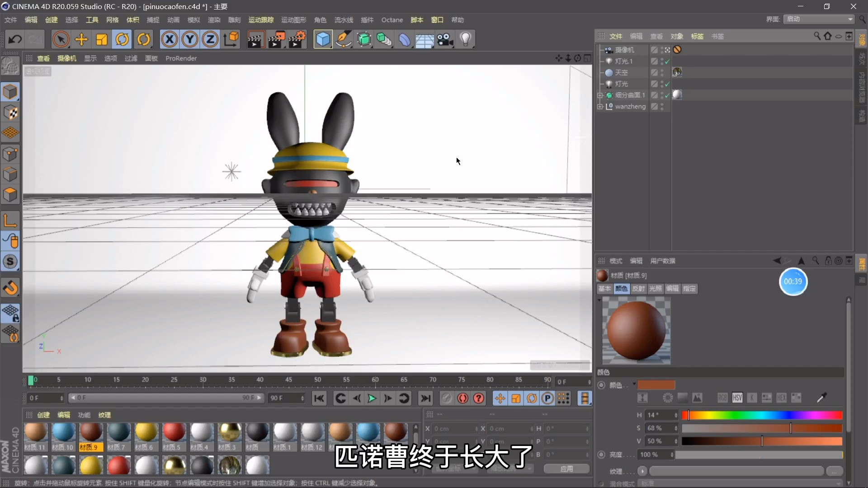This screenshot has height=488, width=868.
Task: Toggle the Z axis lock
Action: 210,39
